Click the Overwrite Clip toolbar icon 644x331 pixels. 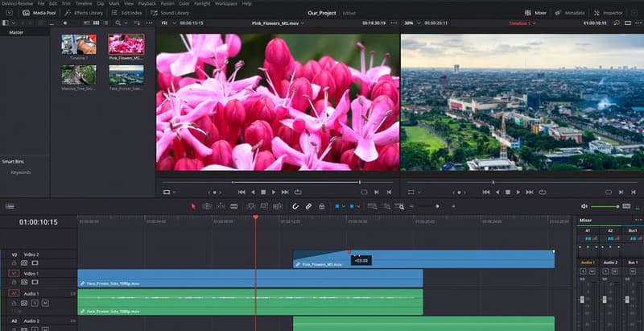click(265, 206)
